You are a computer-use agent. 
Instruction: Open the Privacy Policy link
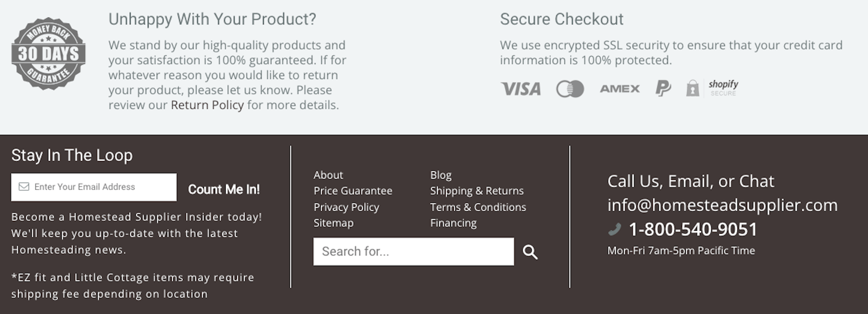coord(346,207)
